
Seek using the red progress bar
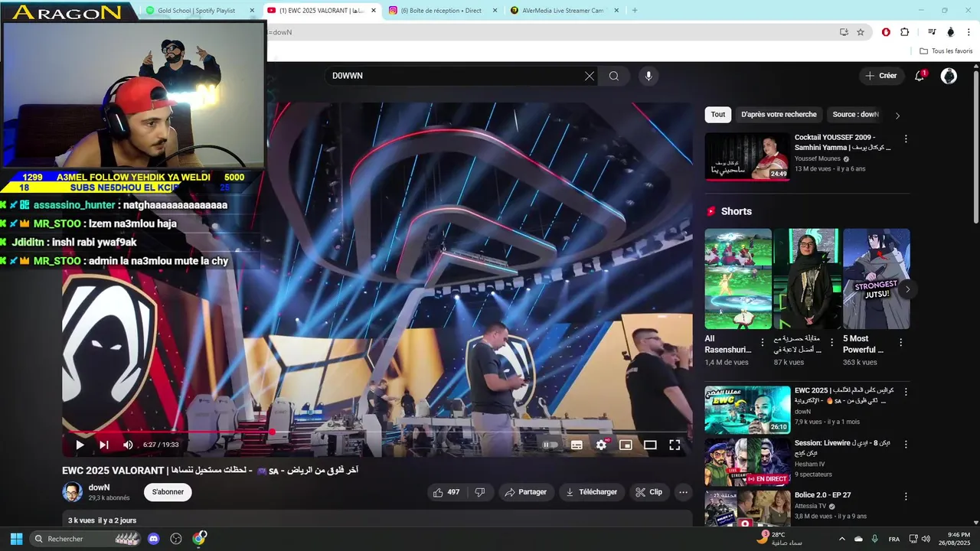pyautogui.click(x=377, y=432)
